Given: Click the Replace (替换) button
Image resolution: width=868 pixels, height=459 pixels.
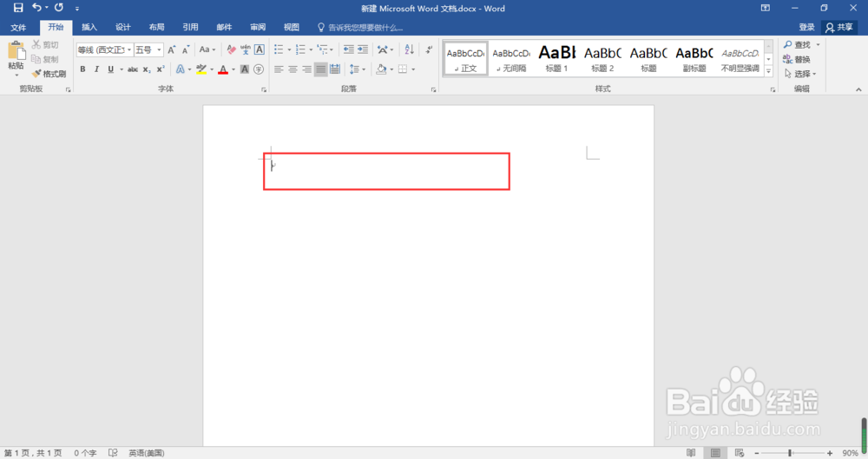Looking at the screenshot, I should point(797,59).
